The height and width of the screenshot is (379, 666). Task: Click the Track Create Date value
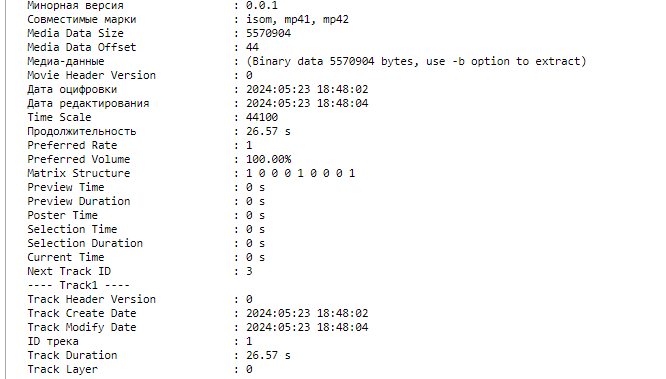[x=307, y=313]
